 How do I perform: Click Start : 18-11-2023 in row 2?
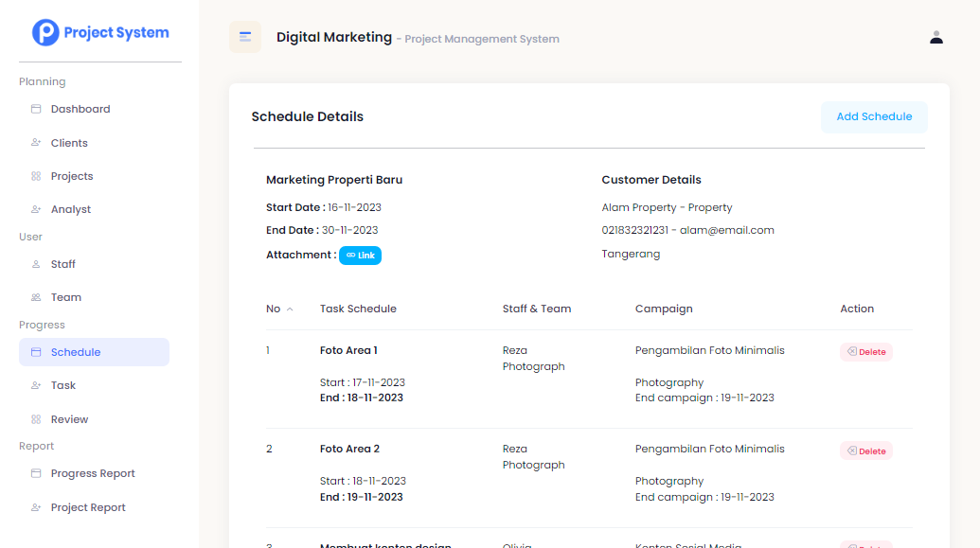[364, 481]
